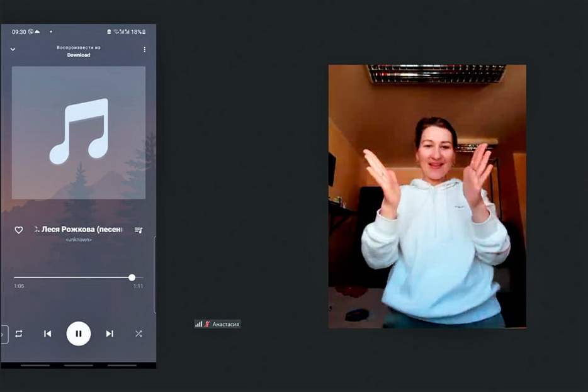Click the signal strength bars icon
588x392 pixels.
pos(199,324)
